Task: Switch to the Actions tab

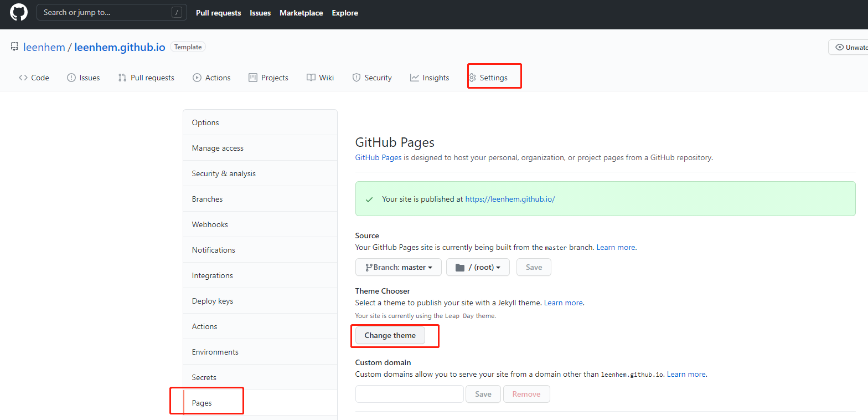Action: (211, 78)
